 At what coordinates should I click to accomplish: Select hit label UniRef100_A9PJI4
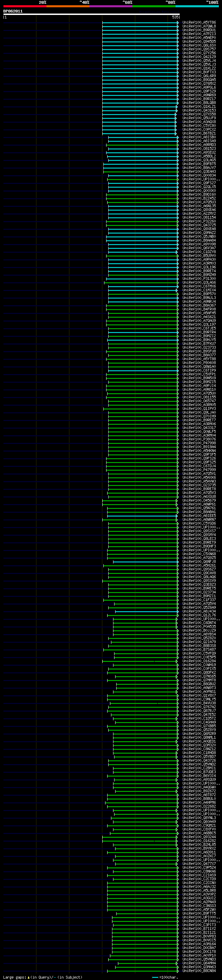click(199, 386)
